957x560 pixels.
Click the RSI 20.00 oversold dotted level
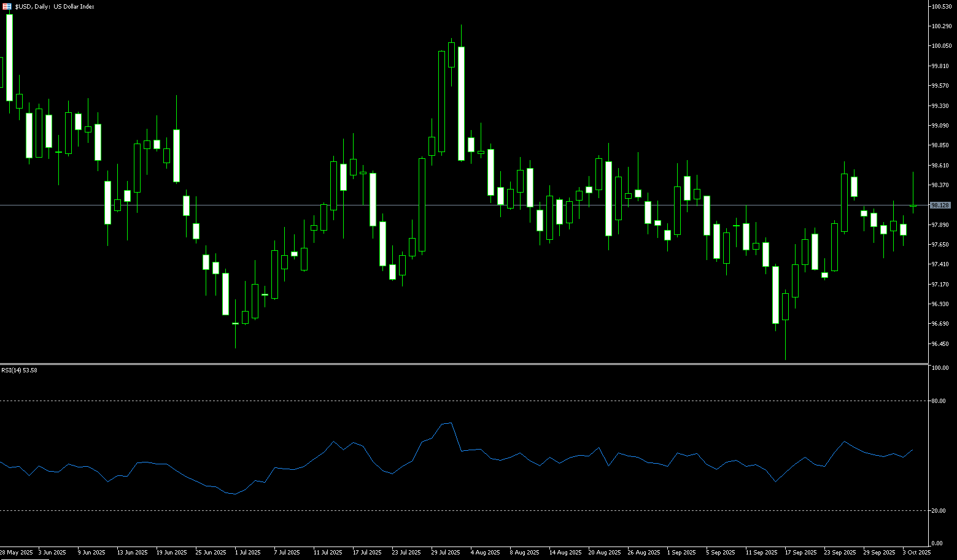430,510
